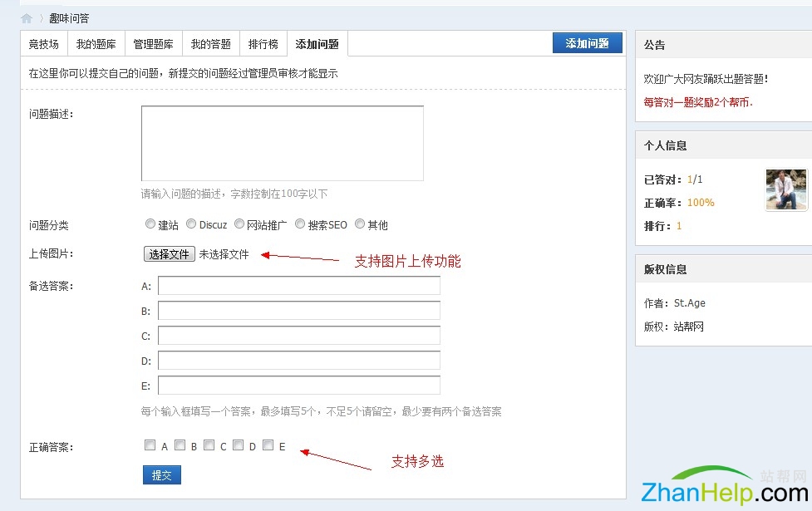Open the 趣味问答 breadcrumb link
Viewport: 812px width, 511px height.
[x=69, y=18]
